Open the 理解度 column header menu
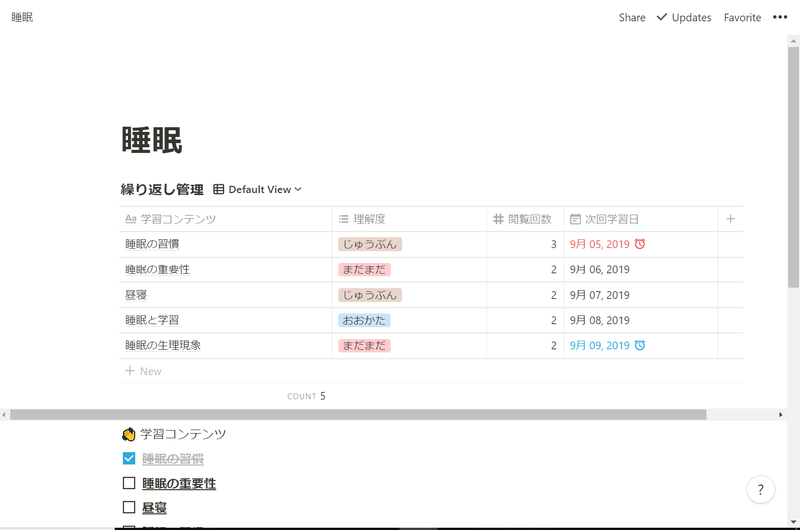 pyautogui.click(x=409, y=219)
